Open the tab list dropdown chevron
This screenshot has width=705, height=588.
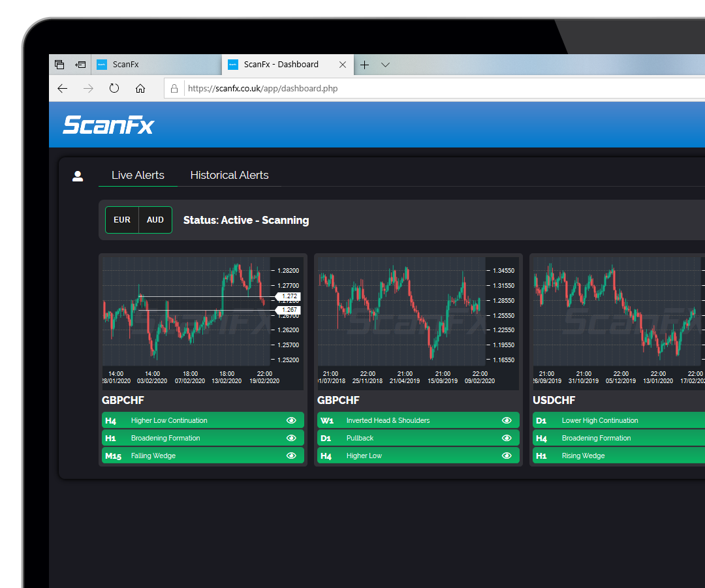pos(385,65)
